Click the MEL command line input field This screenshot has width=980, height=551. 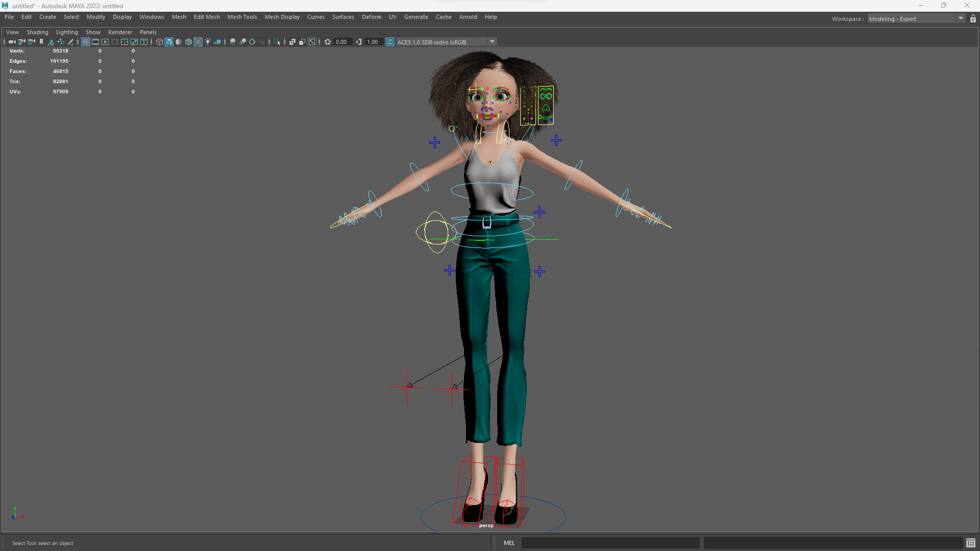[x=610, y=543]
